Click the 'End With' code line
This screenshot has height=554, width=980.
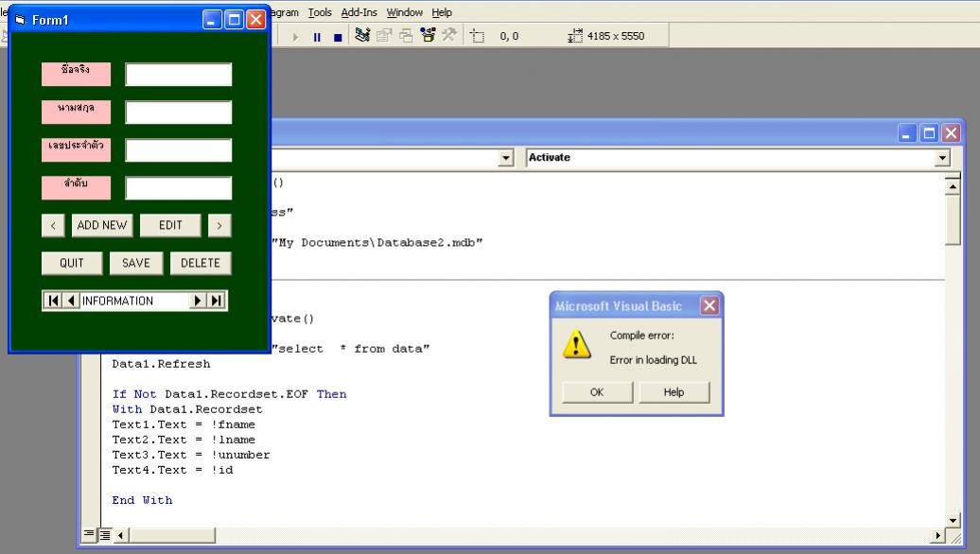click(x=143, y=500)
